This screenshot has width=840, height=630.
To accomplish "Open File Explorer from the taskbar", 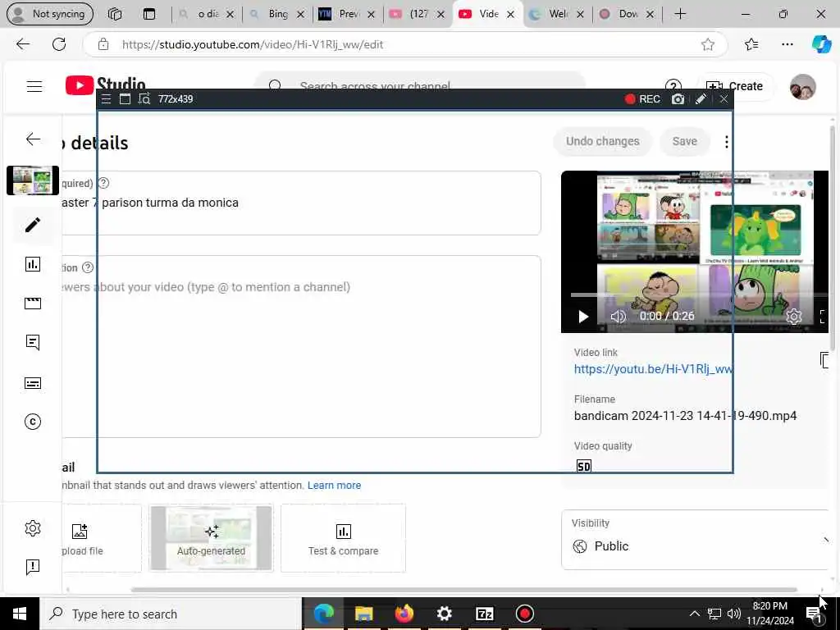I will click(363, 614).
